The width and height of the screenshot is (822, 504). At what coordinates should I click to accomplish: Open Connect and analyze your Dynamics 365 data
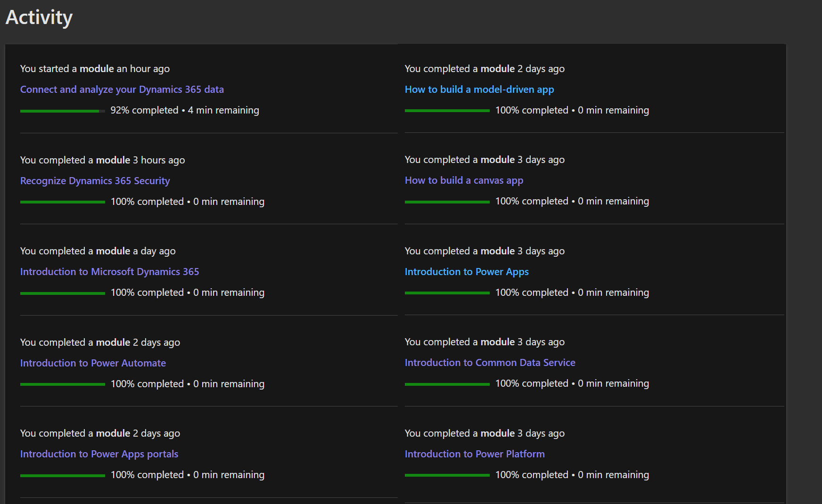click(122, 89)
